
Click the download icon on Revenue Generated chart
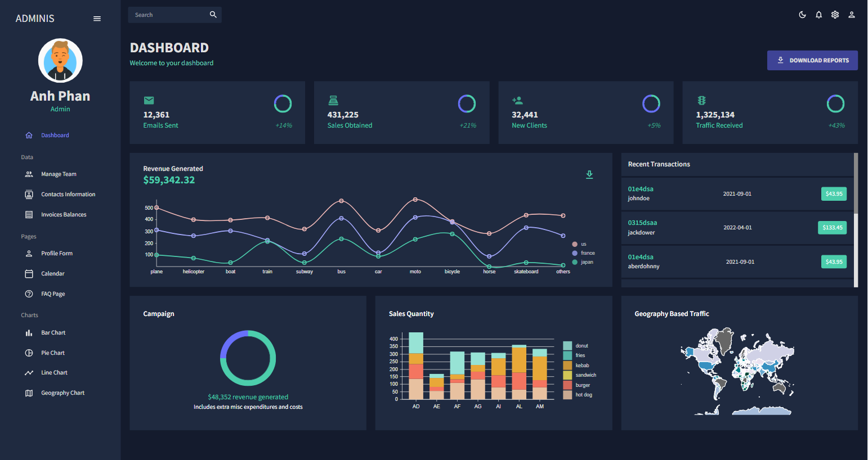(589, 175)
